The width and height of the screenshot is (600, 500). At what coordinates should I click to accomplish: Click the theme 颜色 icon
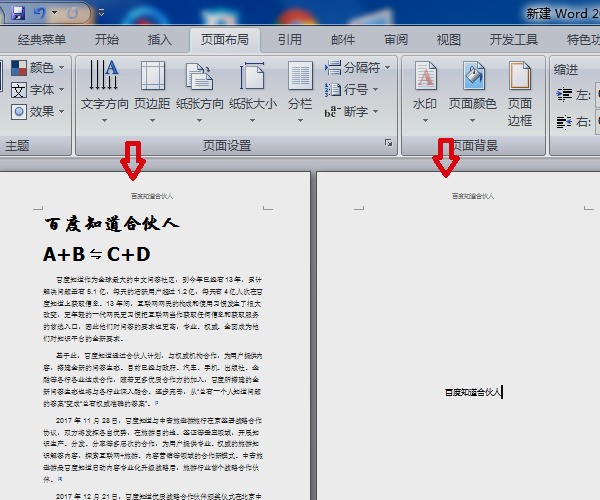click(x=19, y=68)
